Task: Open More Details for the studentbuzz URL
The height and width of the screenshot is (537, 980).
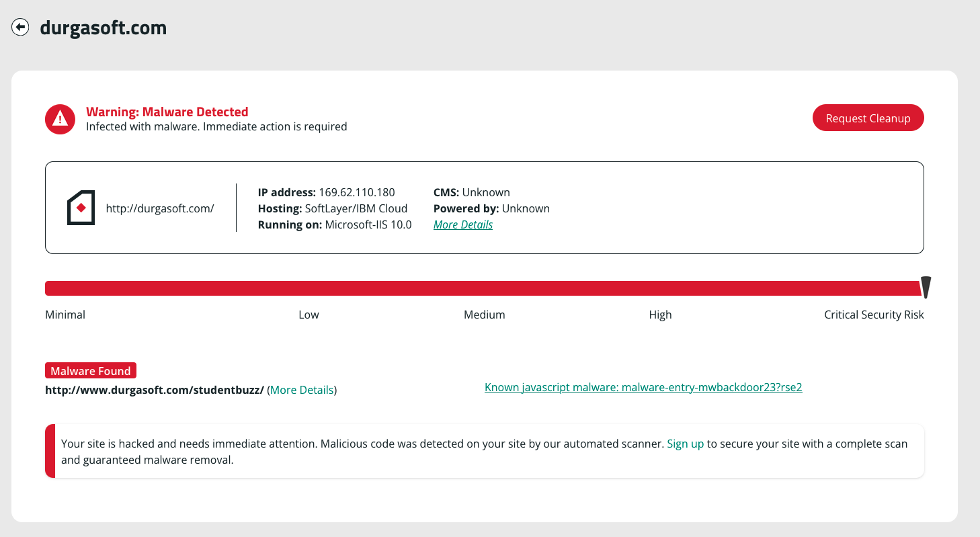Action: pyautogui.click(x=302, y=390)
